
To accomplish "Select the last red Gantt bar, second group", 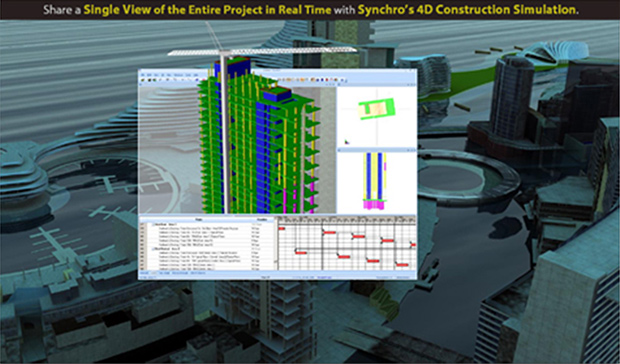I will (x=402, y=264).
